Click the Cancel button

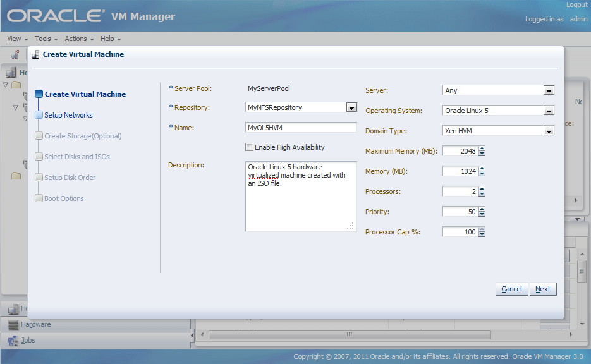point(511,289)
